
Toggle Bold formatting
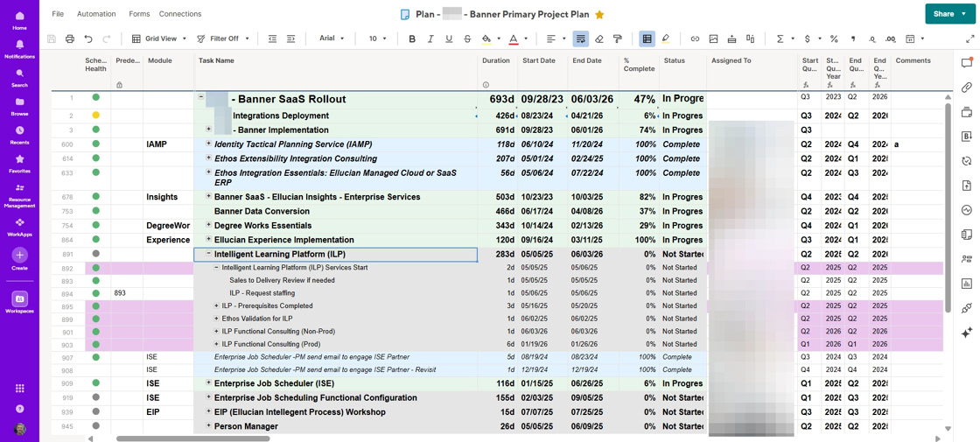point(412,39)
